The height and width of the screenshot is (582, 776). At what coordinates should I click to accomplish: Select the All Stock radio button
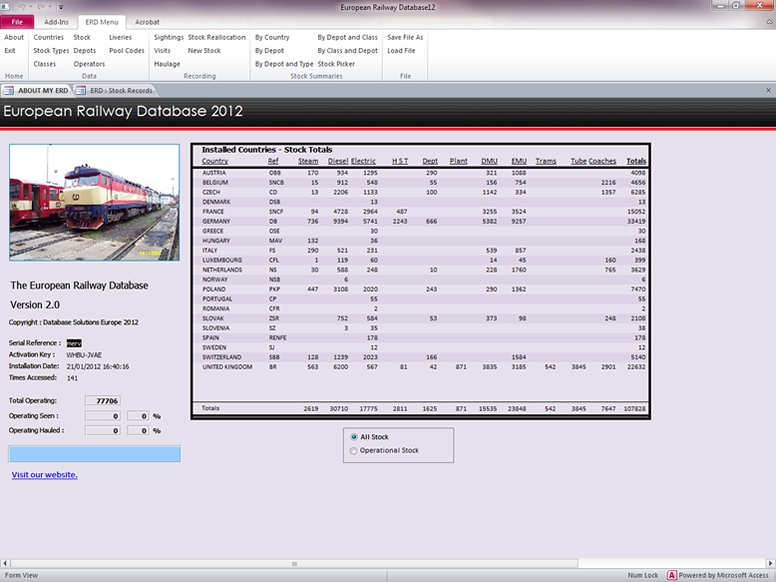point(353,437)
